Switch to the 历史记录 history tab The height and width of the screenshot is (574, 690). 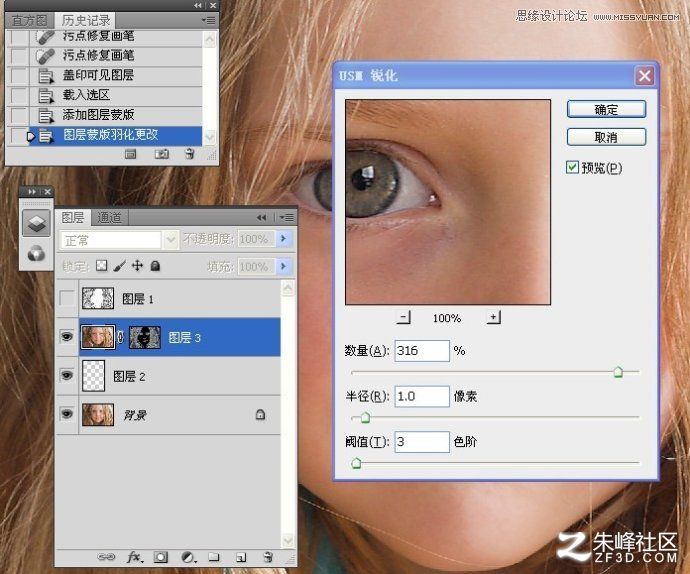tap(86, 20)
